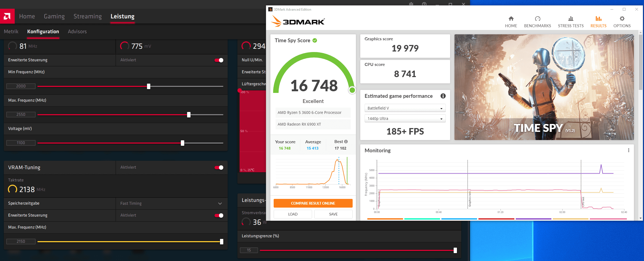Click Your score 16 748 value
Viewport: 644px width, 261px height.
(285, 148)
